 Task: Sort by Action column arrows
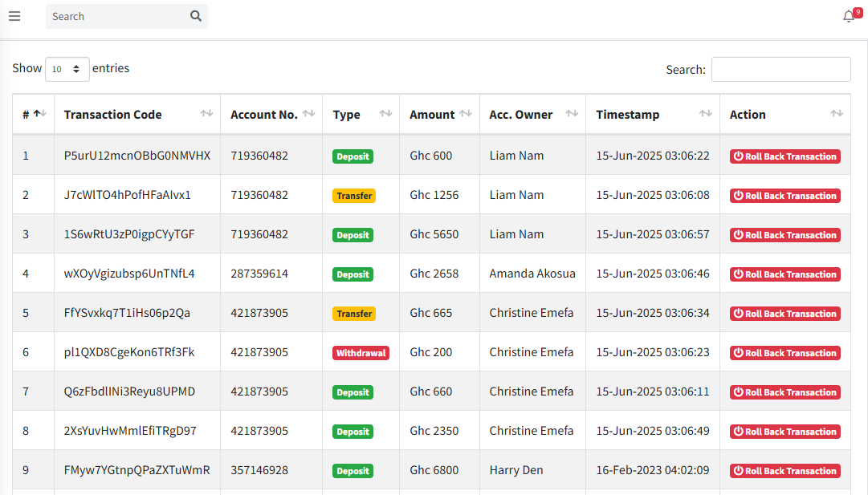click(837, 114)
